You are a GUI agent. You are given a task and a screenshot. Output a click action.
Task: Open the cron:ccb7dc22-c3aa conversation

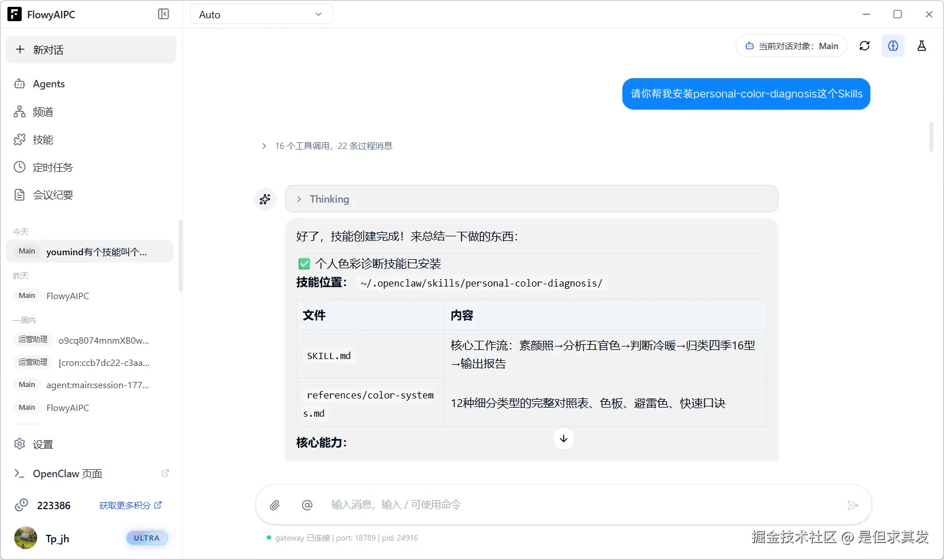90,362
